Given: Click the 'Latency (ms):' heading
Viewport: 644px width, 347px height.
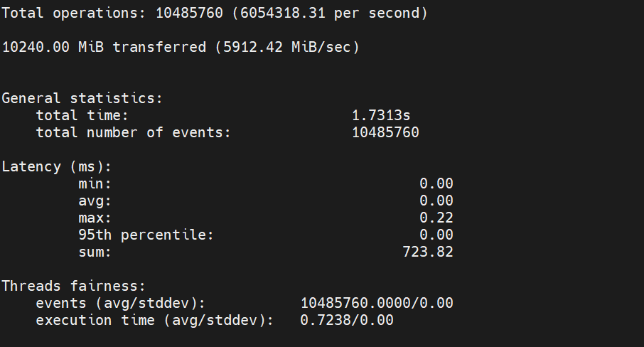Looking at the screenshot, I should pyautogui.click(x=57, y=166).
